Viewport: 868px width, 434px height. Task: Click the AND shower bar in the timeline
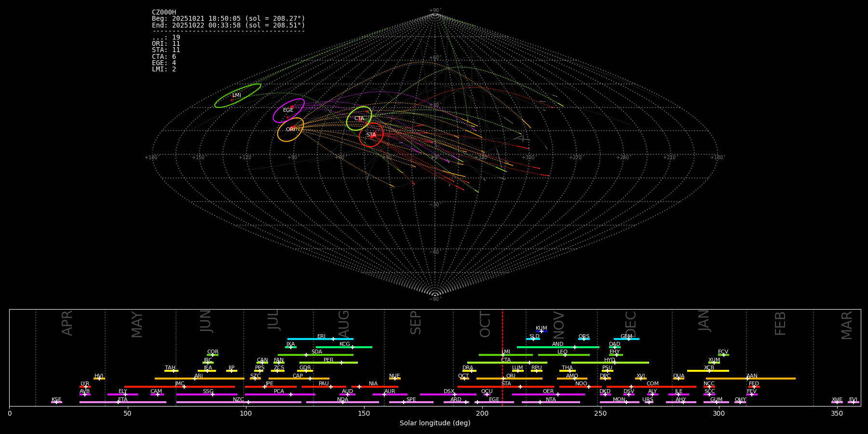point(558,347)
